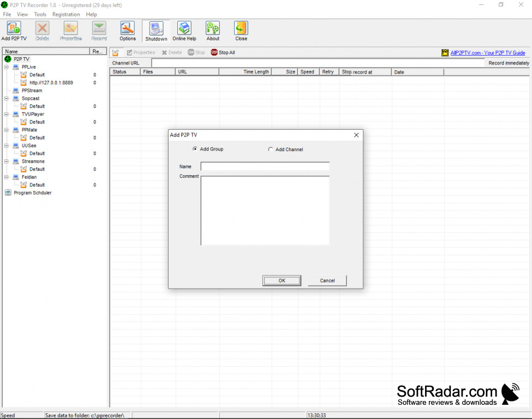Click the Record immediately button
532x419 pixels.
coord(509,63)
